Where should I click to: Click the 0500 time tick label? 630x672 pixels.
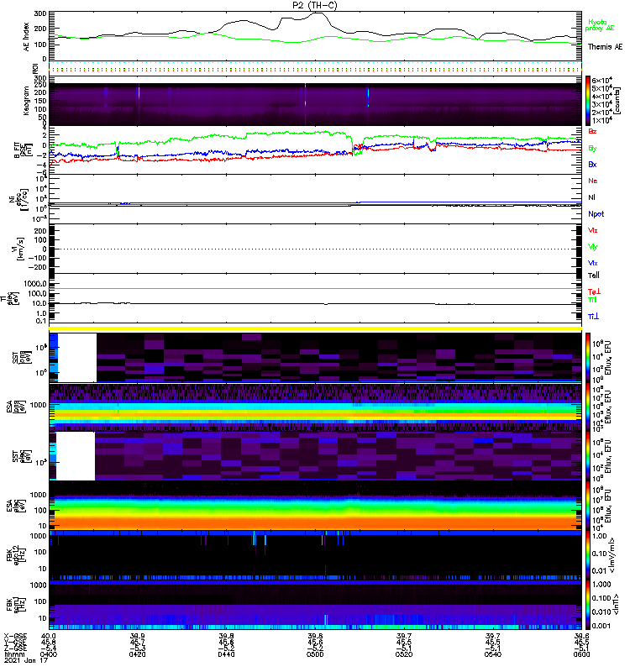(x=315, y=654)
